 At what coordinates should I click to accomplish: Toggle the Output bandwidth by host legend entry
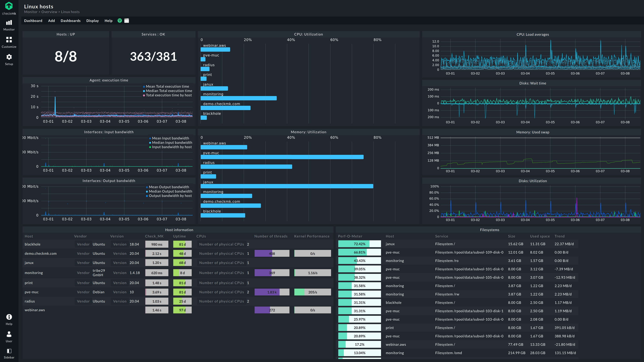tap(171, 196)
